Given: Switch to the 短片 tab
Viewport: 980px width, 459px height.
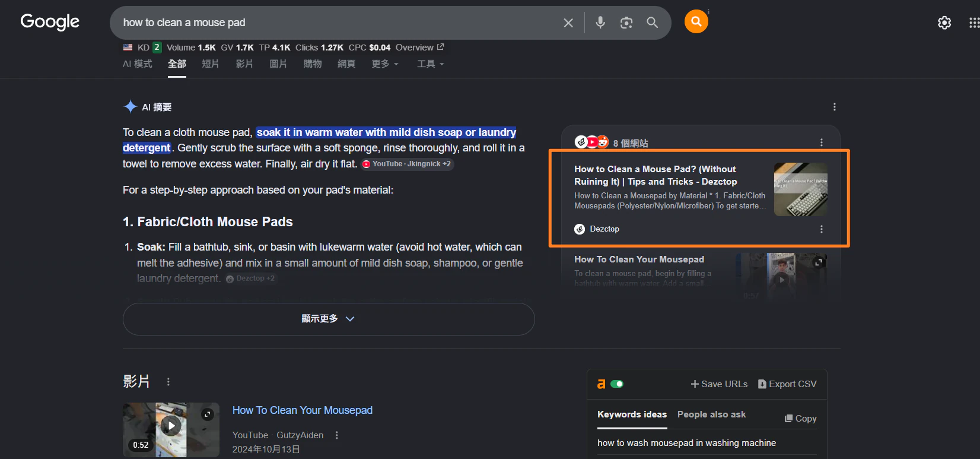Looking at the screenshot, I should point(211,64).
